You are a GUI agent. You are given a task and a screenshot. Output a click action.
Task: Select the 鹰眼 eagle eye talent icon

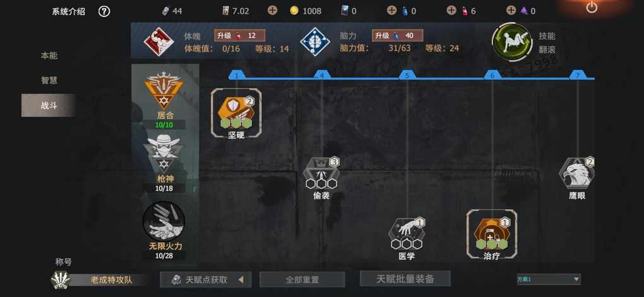pyautogui.click(x=576, y=173)
